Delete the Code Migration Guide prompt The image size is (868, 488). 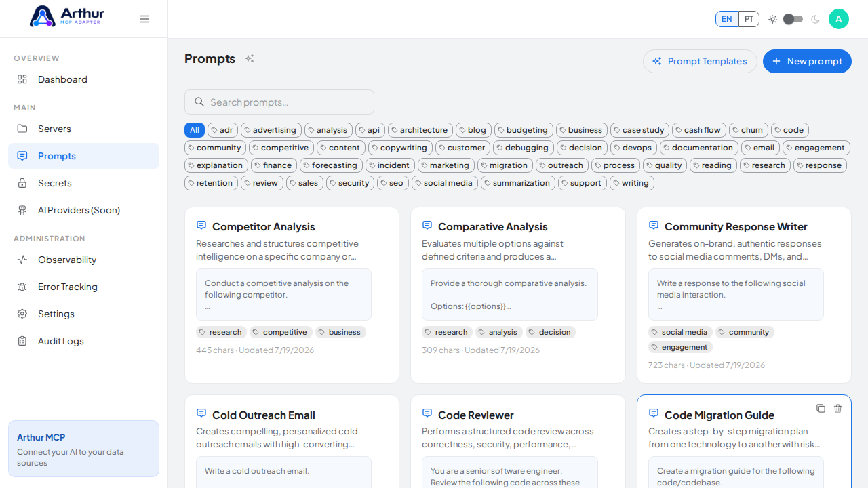click(x=837, y=408)
